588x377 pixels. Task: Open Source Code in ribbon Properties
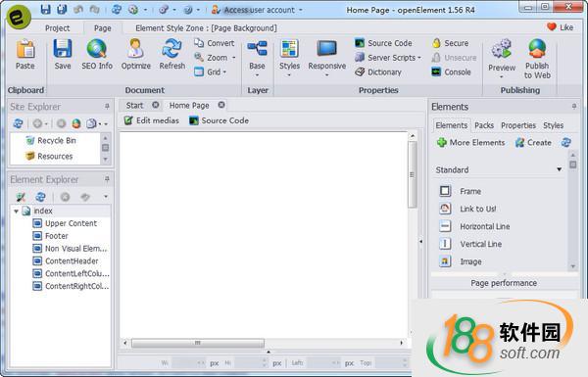[x=383, y=43]
